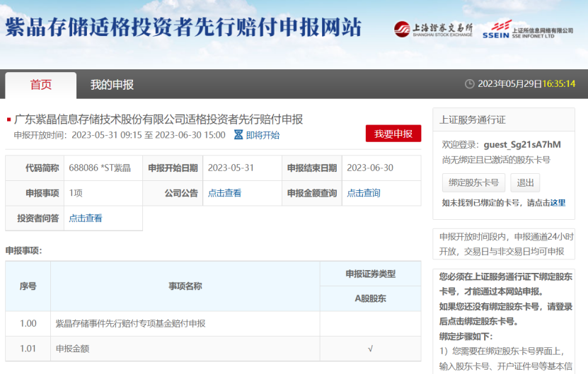This screenshot has width=588, height=374.
Task: Click the username guest_Sg21sA7hM
Action: 522,145
